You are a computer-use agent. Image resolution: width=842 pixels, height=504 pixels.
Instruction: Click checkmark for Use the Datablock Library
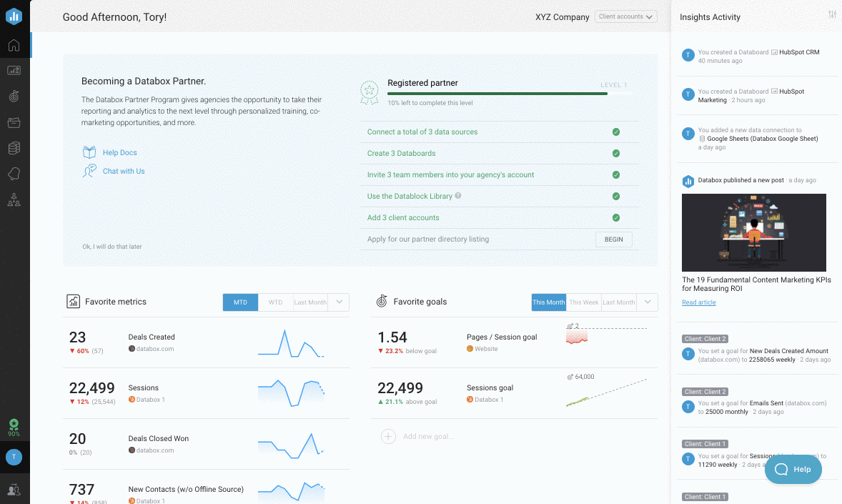click(616, 196)
